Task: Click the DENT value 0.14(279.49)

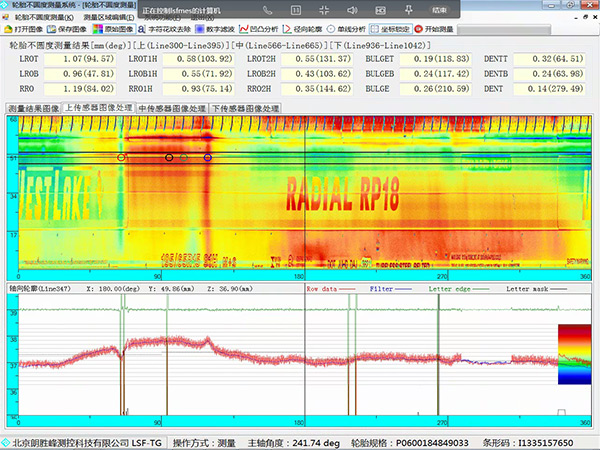Action: [549, 89]
